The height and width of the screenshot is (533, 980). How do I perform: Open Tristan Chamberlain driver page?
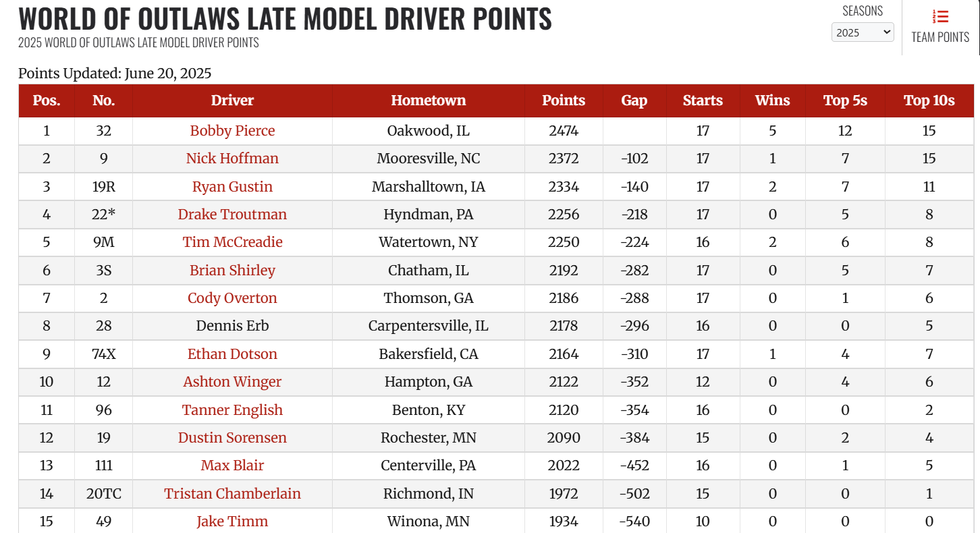click(x=232, y=494)
